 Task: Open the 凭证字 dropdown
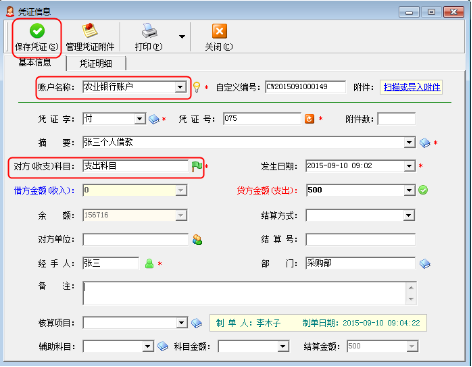pyautogui.click(x=139, y=119)
